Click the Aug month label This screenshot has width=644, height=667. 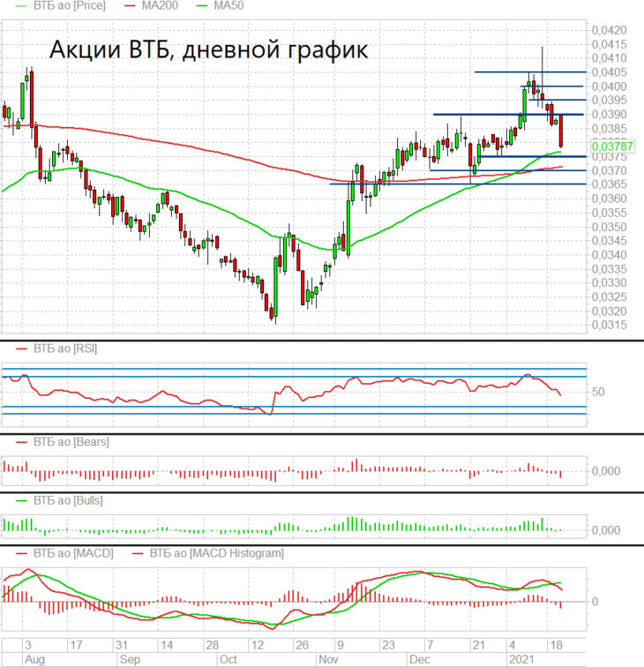34,659
